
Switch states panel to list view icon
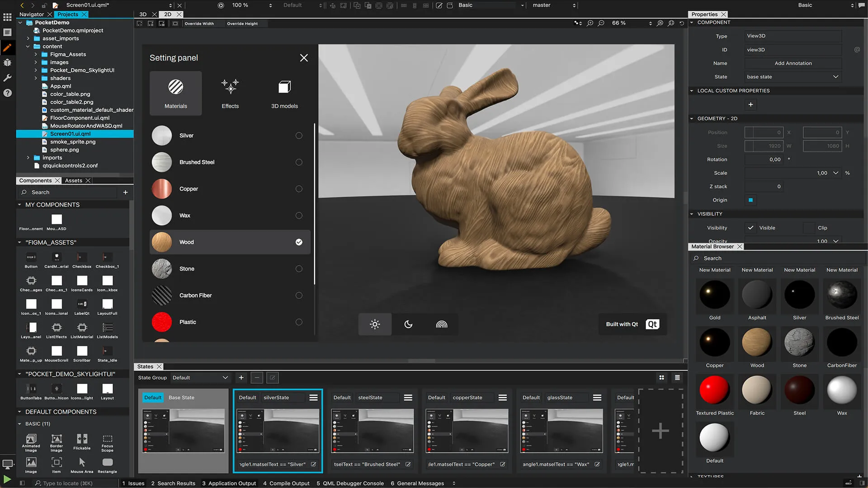(x=677, y=378)
